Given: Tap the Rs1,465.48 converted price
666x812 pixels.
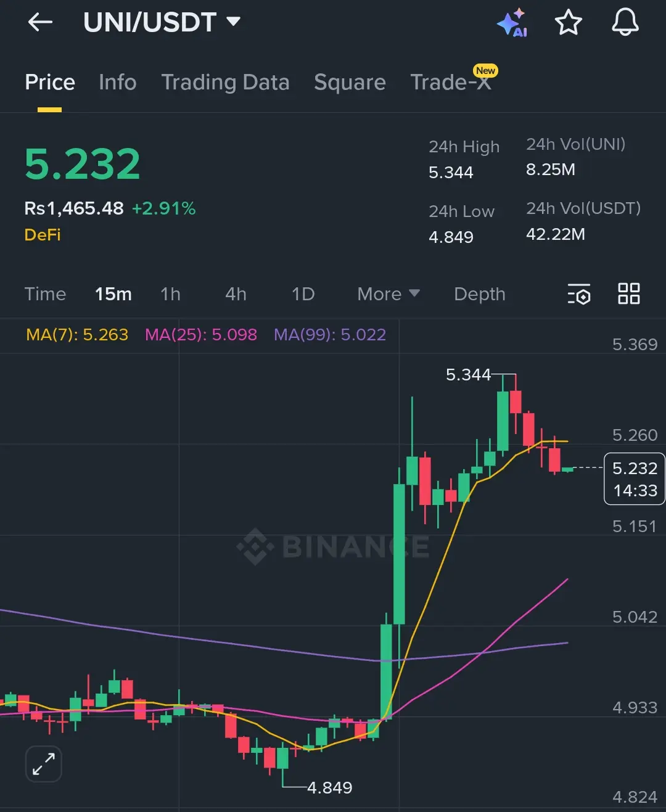Looking at the screenshot, I should tap(74, 208).
